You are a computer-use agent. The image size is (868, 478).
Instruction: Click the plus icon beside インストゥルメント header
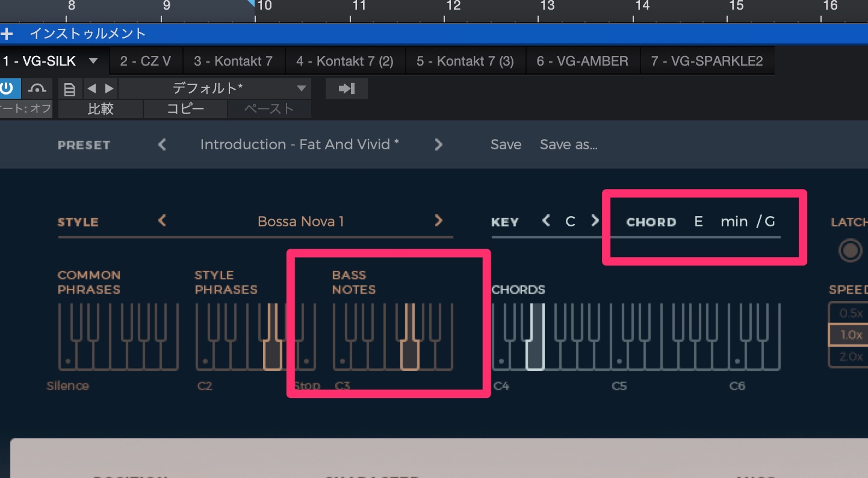tap(7, 34)
